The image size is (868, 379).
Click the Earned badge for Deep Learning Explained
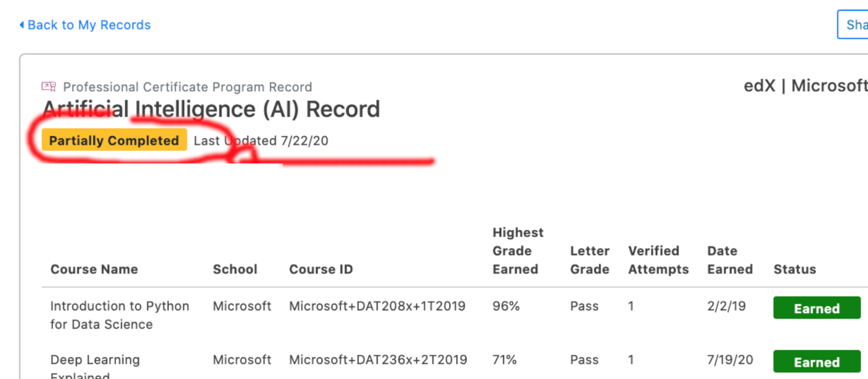(x=817, y=362)
